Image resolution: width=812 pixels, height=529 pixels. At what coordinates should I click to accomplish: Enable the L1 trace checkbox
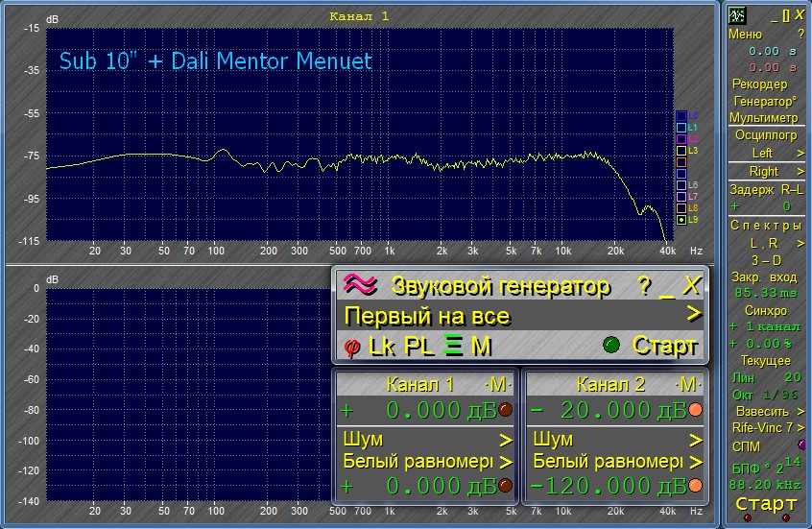[681, 128]
